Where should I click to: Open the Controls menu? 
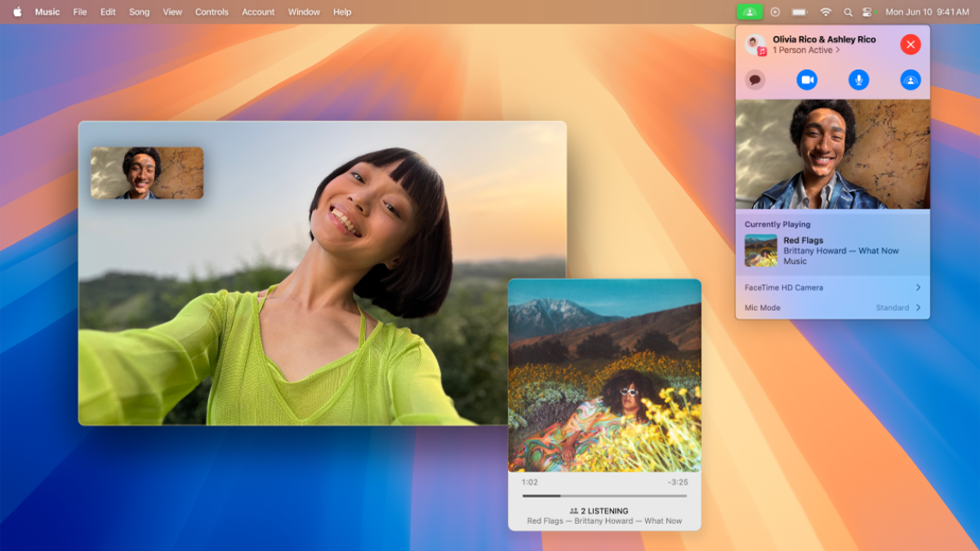(212, 11)
